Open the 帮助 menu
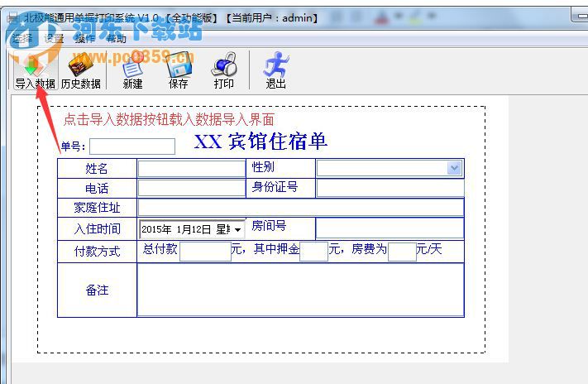The width and height of the screenshot is (588, 384). pos(117,38)
